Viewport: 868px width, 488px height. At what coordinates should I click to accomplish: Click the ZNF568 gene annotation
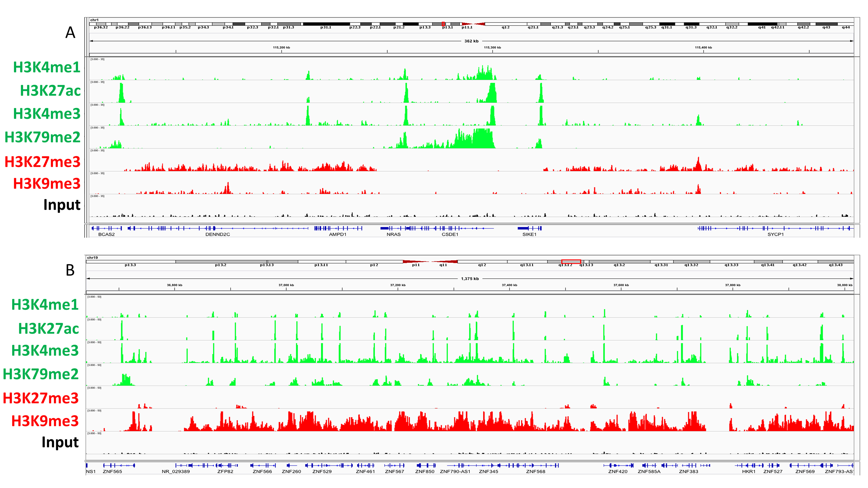[x=536, y=471]
